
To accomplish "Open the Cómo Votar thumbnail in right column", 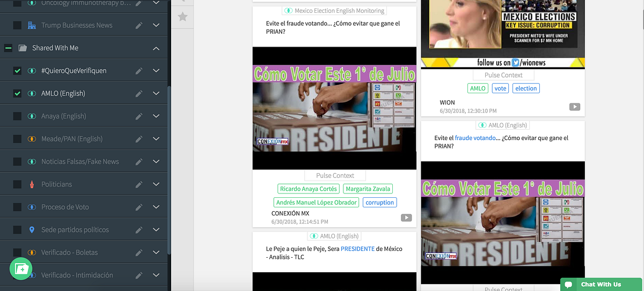I will click(x=503, y=222).
